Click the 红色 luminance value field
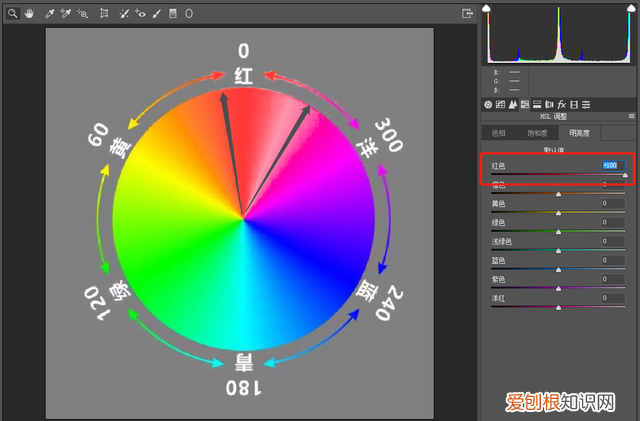This screenshot has height=421, width=640. [x=613, y=165]
